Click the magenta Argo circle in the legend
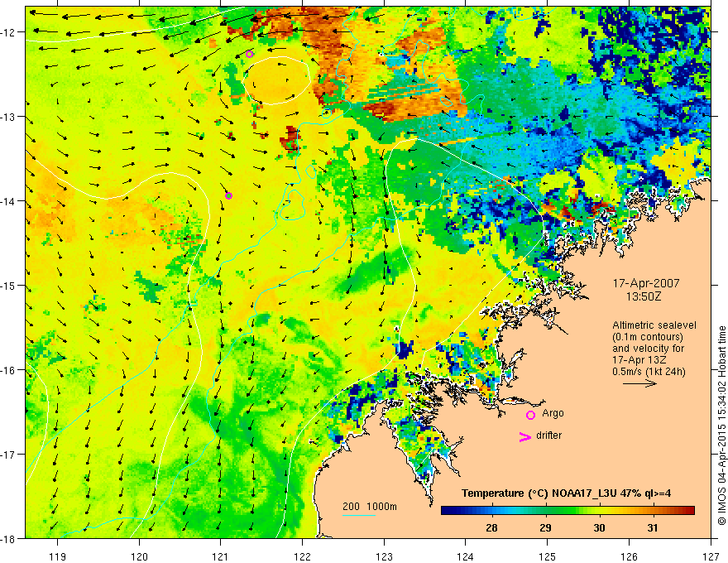 (x=530, y=416)
